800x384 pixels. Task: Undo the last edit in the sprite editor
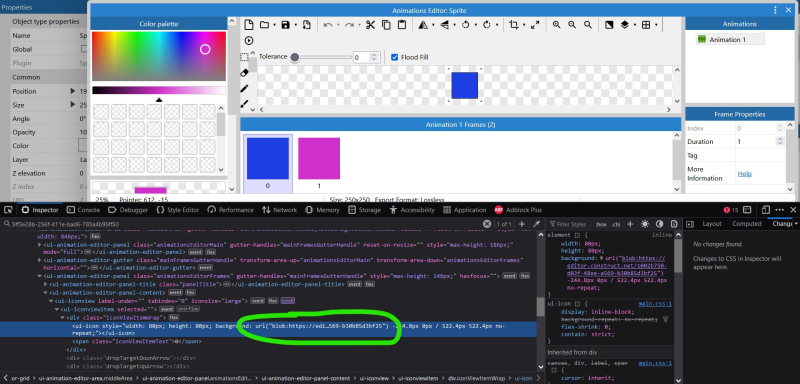click(328, 25)
